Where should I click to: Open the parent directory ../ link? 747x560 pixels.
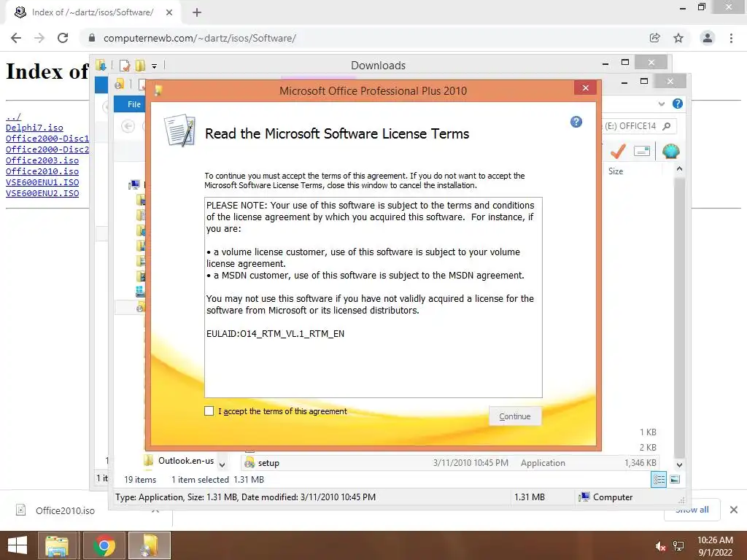[x=13, y=116]
